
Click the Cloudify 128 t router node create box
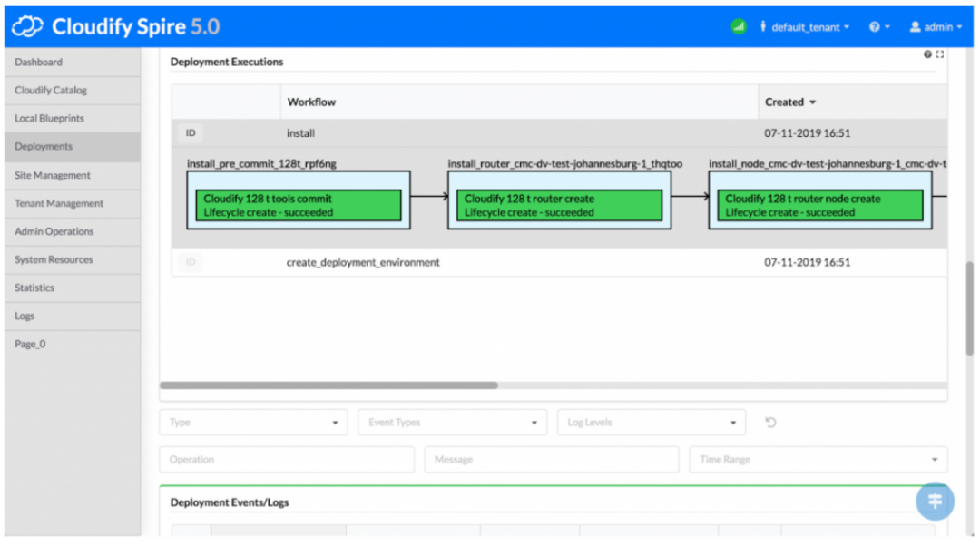pos(820,206)
